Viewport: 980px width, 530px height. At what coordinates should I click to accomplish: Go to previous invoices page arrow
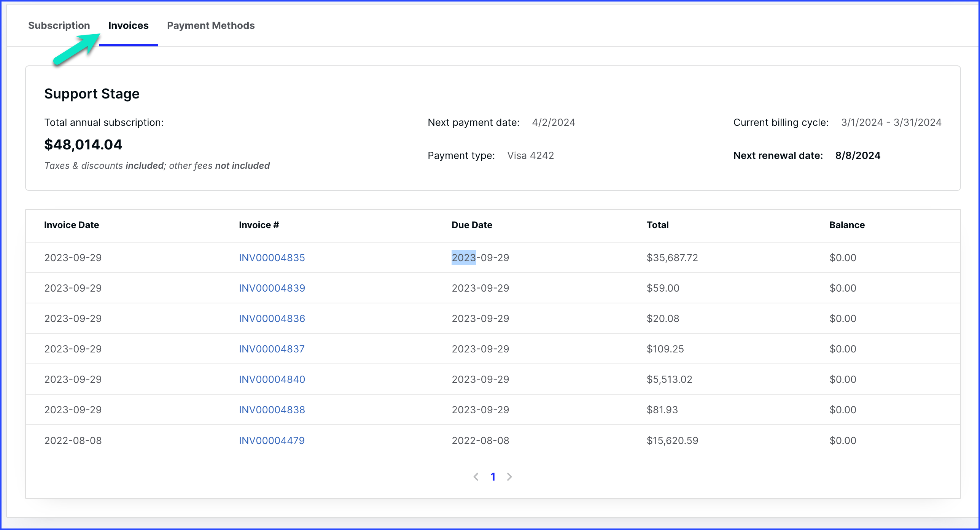[476, 477]
